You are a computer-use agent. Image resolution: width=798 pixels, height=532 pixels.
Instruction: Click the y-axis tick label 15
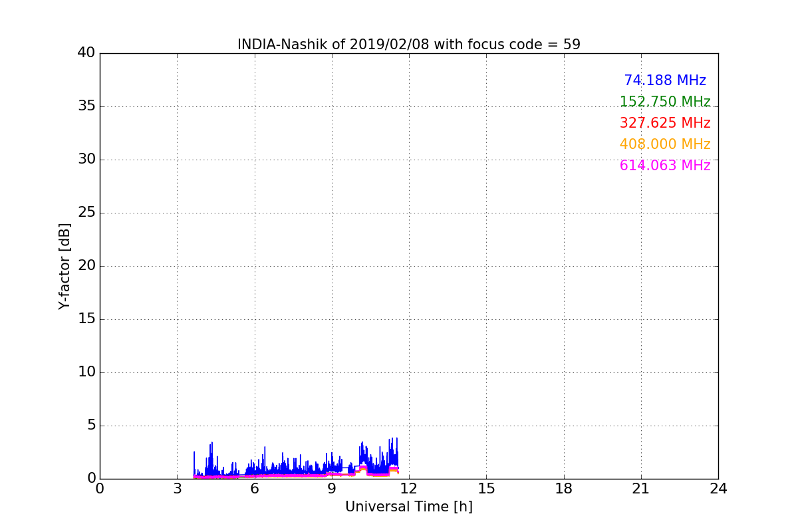tap(86, 319)
